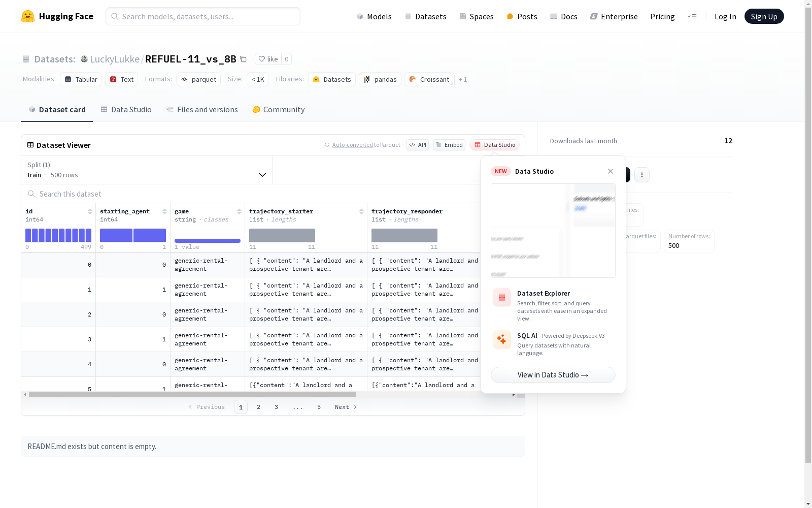Expand the Split train dropdown

[x=147, y=170]
